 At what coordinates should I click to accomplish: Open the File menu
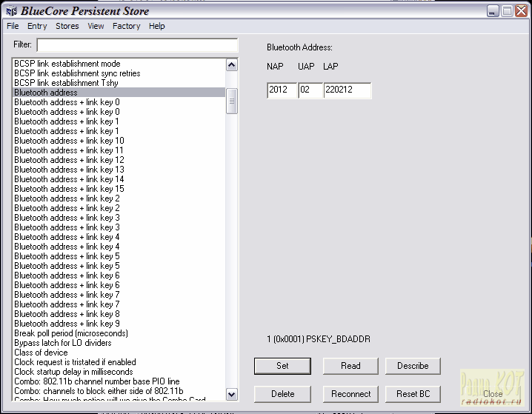pos(13,26)
